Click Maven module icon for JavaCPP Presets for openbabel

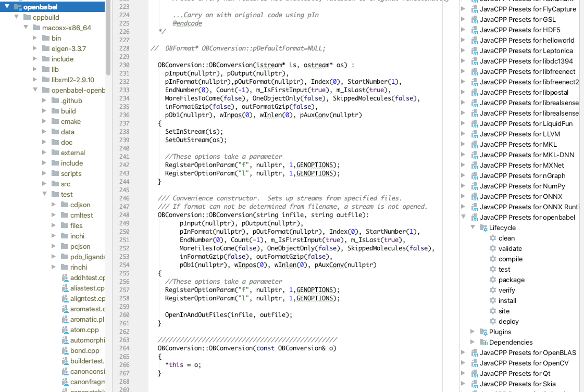(475, 218)
